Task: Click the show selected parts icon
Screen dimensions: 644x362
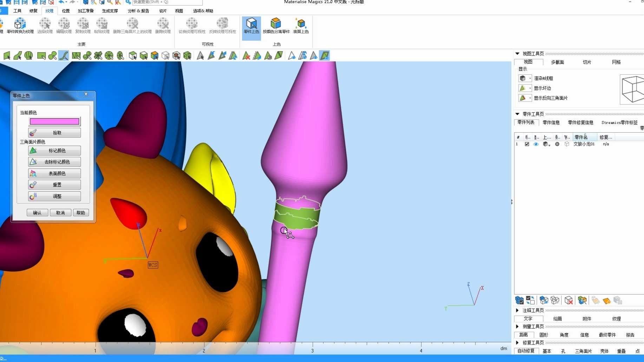Action: [x=544, y=300]
